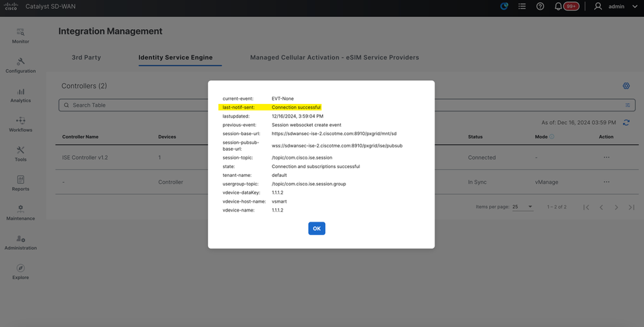The width and height of the screenshot is (644, 327).
Task: Open the Reports sidebar section
Action: 20,184
